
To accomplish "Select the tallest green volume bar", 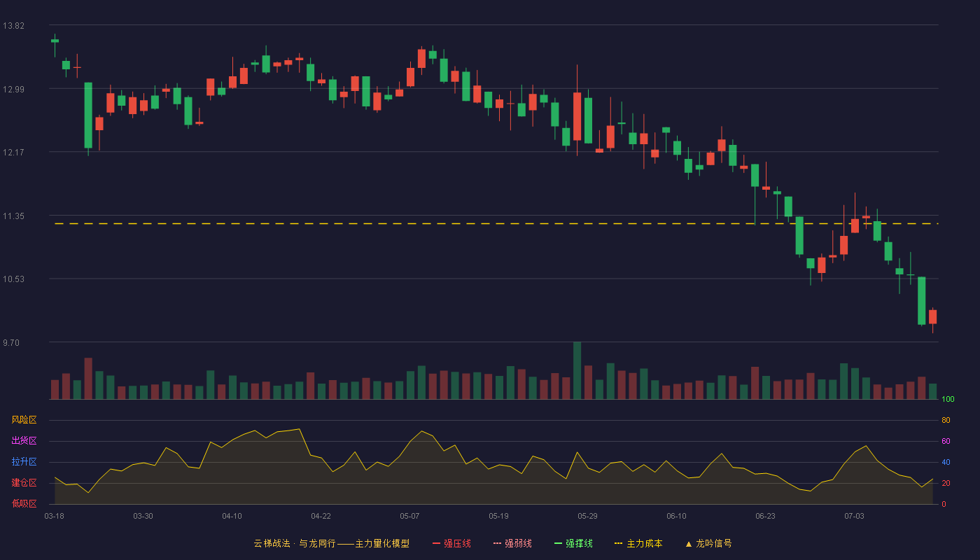I will [577, 370].
